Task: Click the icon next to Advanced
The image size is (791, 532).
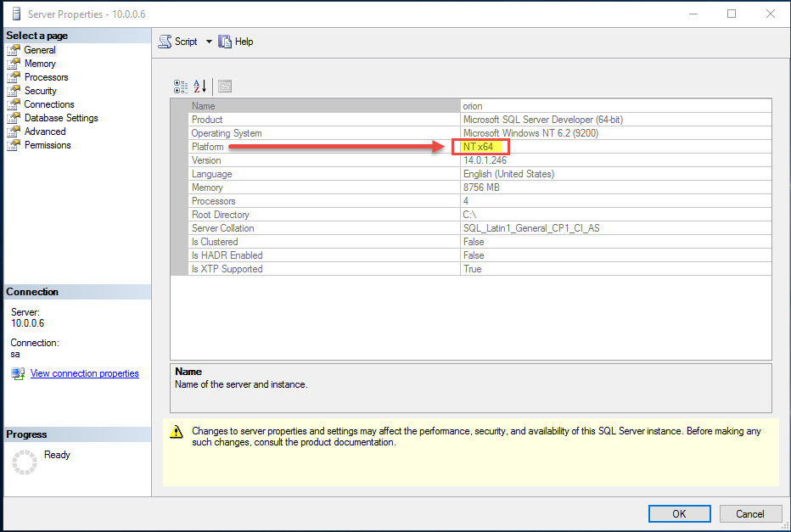Action: 14,132
